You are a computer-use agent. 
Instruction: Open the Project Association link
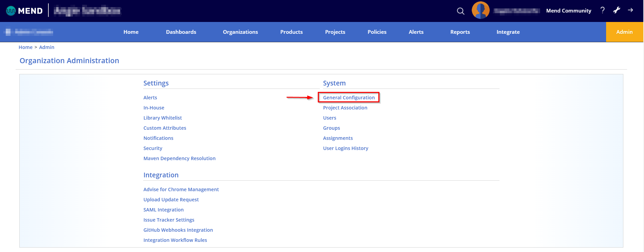345,108
